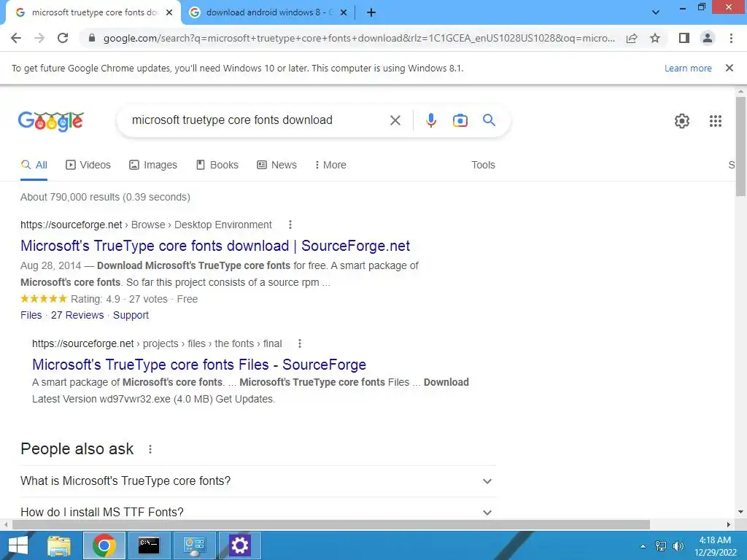Viewport: 747px width, 560px height.
Task: Submit search with magnifier icon
Action: click(489, 120)
